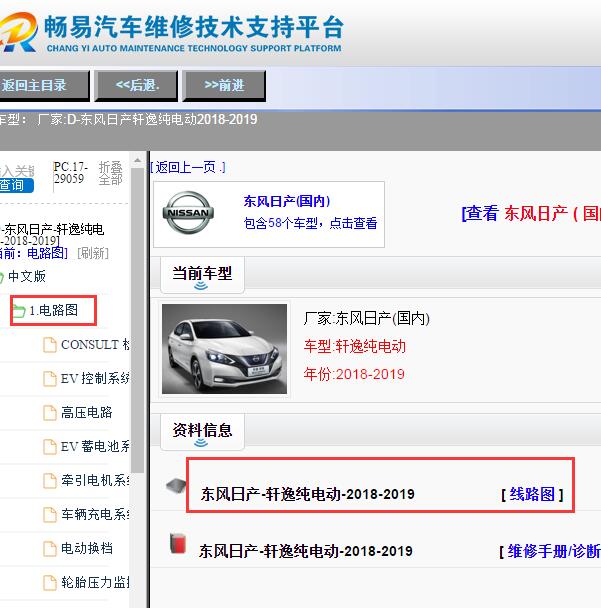Click the sidebar vertical scrollbar thumb
The image size is (601, 608).
point(137,320)
